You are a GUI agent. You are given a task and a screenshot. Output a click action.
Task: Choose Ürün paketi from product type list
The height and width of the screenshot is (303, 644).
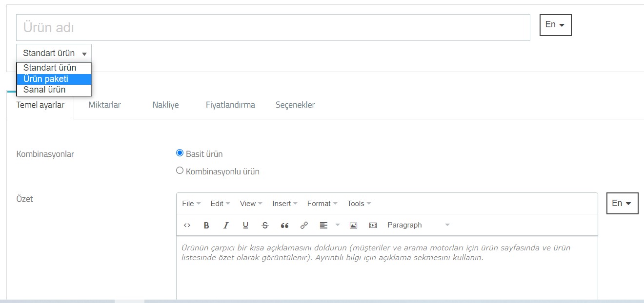click(x=46, y=79)
